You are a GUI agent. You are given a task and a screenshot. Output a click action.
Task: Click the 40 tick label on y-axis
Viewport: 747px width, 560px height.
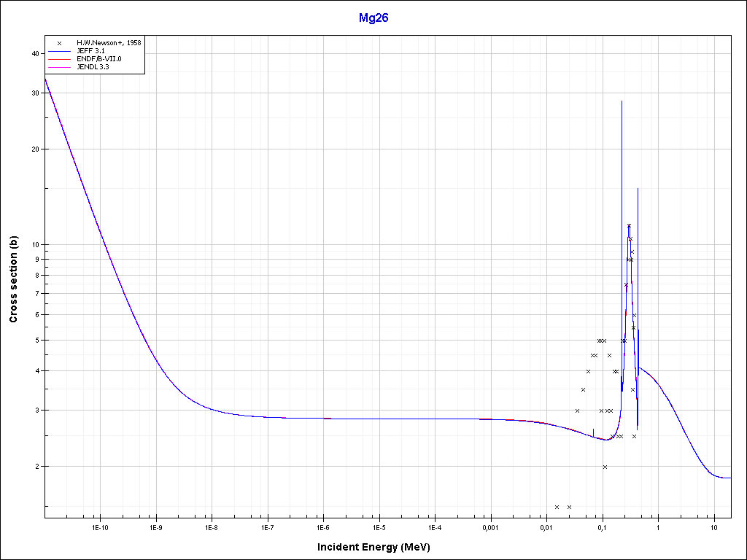(x=35, y=53)
